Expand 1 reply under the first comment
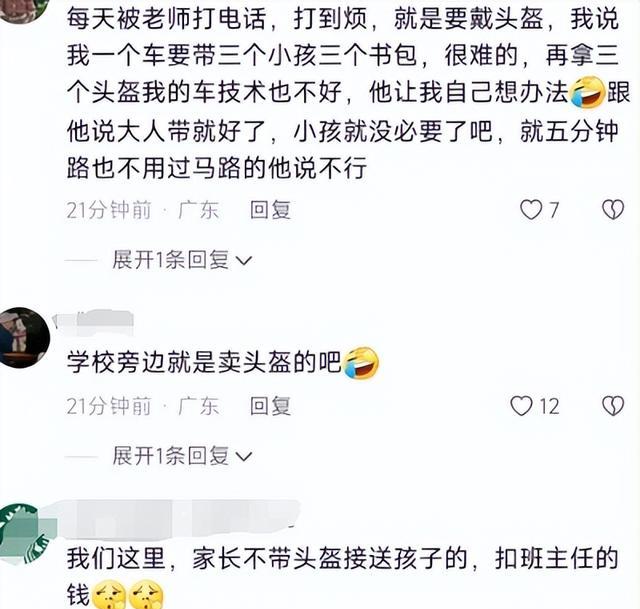The image size is (640, 609). (182, 260)
